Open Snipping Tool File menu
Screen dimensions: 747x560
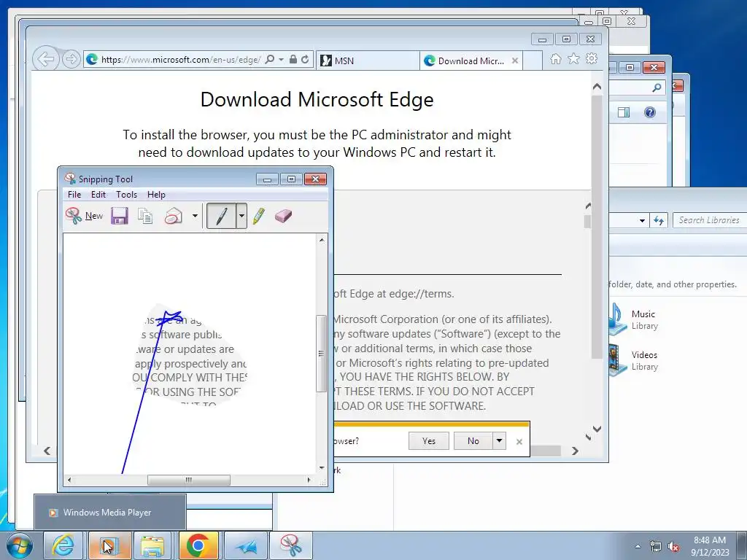click(x=74, y=194)
